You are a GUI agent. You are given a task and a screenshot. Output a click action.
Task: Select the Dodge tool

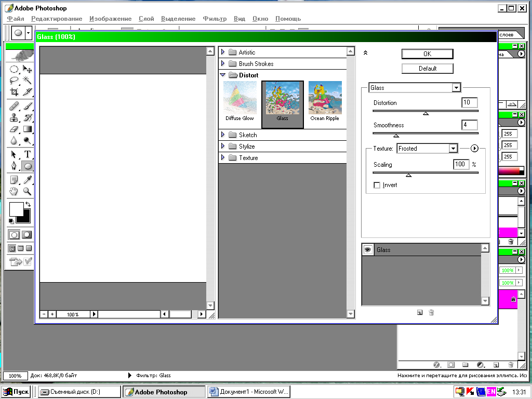point(27,140)
